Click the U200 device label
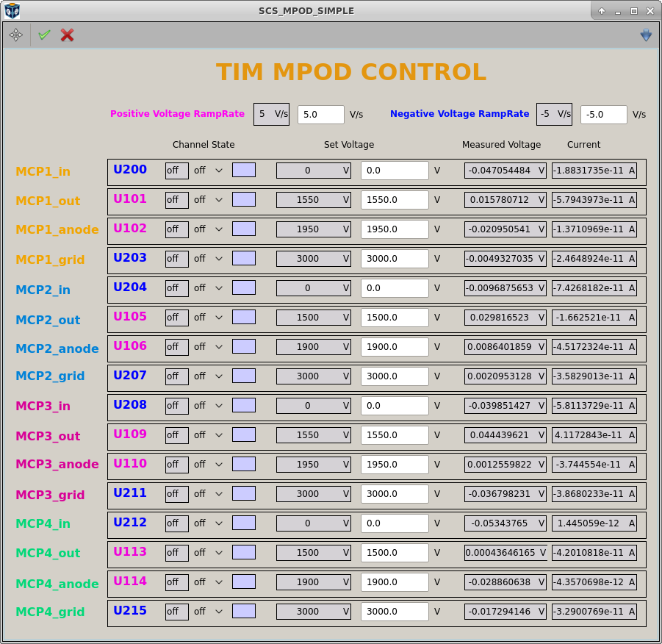 click(x=130, y=169)
